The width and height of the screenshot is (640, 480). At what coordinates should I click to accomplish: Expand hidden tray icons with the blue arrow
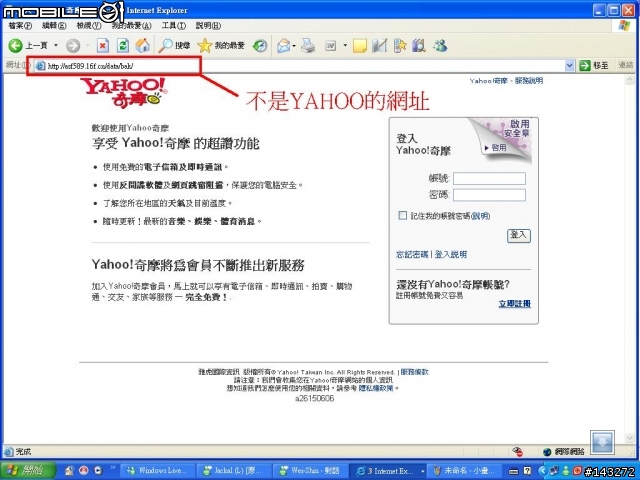542,471
